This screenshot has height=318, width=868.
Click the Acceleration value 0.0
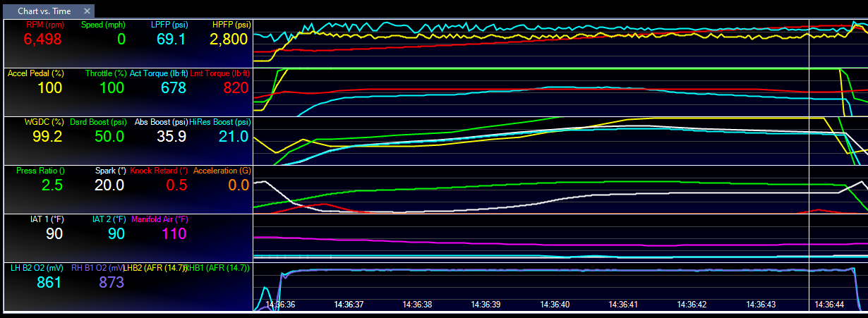[x=239, y=185]
